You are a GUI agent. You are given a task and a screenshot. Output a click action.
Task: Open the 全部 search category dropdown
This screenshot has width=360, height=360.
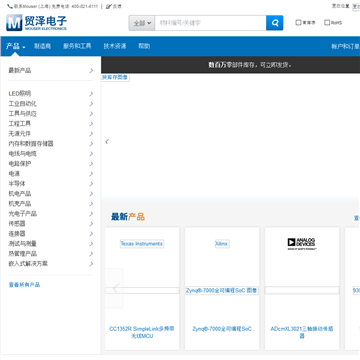pyautogui.click(x=142, y=23)
